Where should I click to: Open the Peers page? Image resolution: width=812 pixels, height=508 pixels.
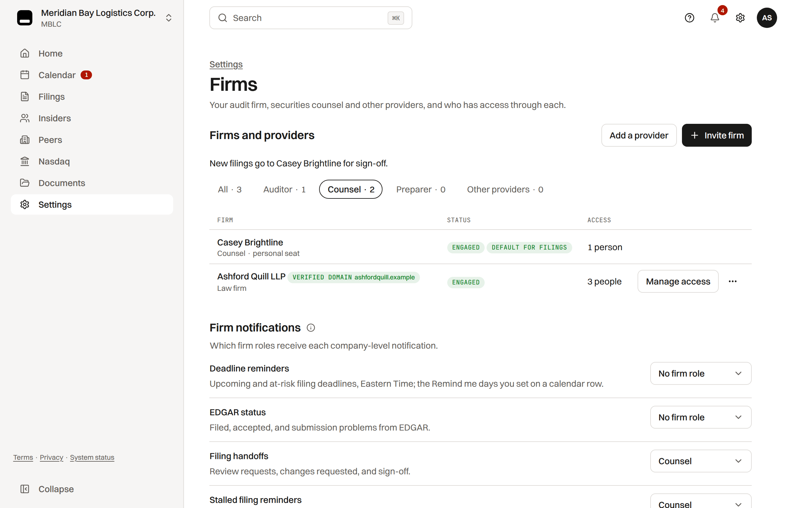pos(92,140)
